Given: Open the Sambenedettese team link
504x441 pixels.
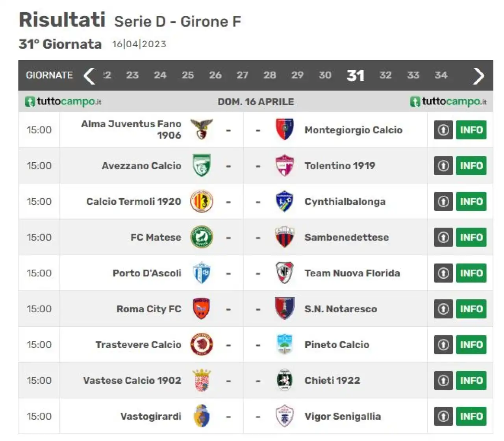Looking at the screenshot, I should click(346, 237).
